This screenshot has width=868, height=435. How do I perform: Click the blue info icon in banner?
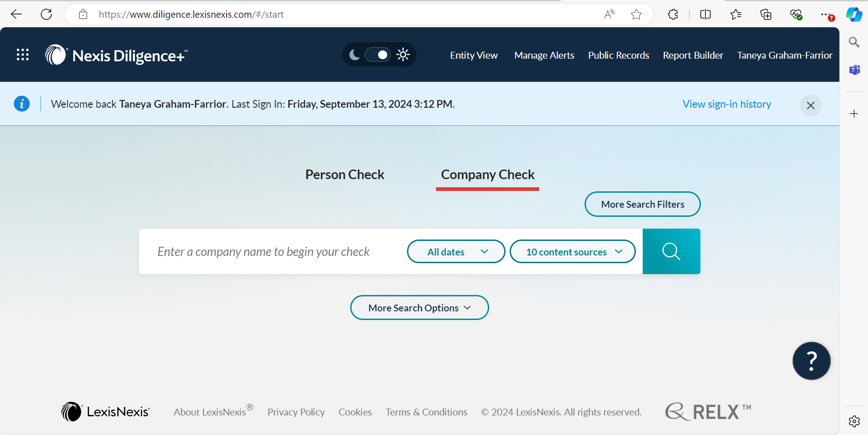[x=22, y=104]
